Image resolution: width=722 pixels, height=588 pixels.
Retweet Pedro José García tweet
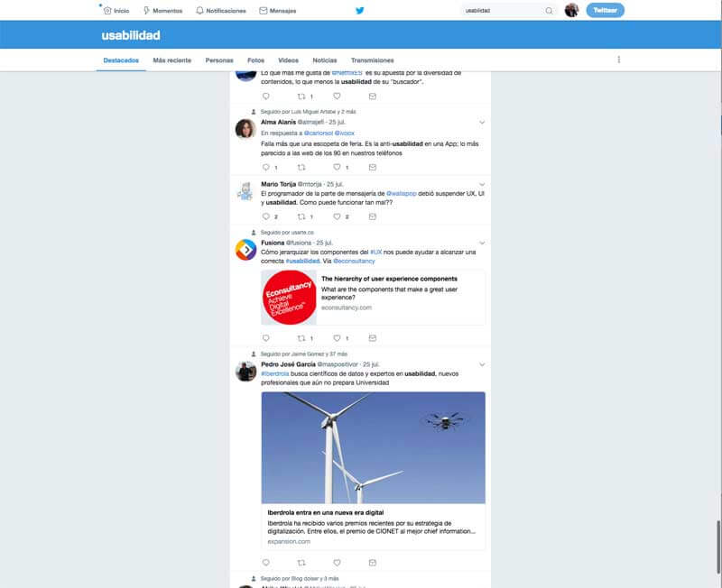[301, 563]
